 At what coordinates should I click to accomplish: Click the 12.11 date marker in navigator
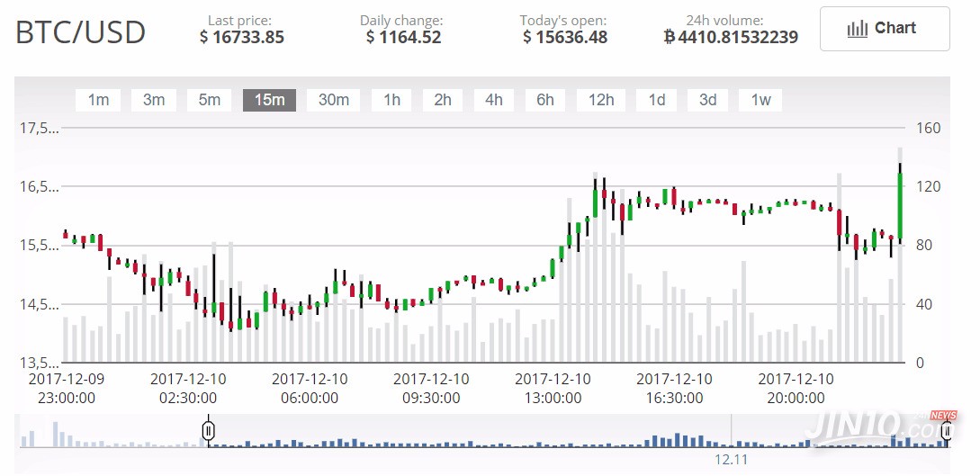(732, 460)
